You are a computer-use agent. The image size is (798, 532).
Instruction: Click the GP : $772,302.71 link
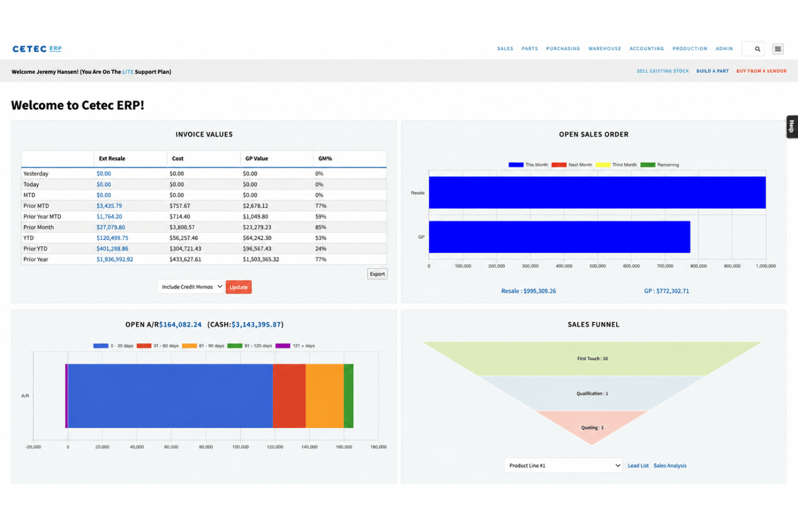tap(666, 291)
